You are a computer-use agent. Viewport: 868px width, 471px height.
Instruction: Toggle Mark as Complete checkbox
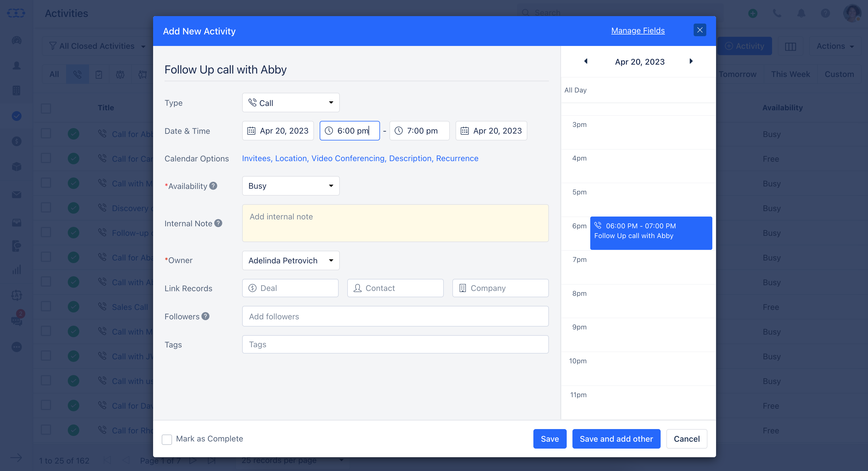tap(167, 439)
